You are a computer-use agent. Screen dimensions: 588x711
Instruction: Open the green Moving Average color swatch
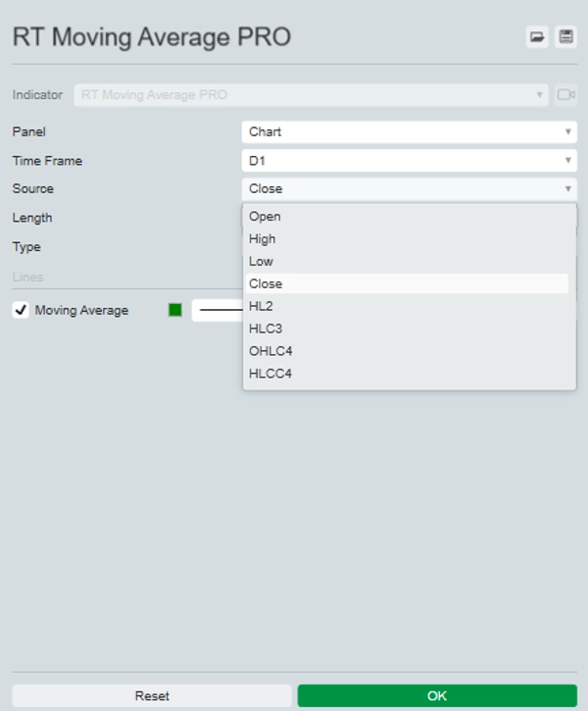tap(175, 311)
